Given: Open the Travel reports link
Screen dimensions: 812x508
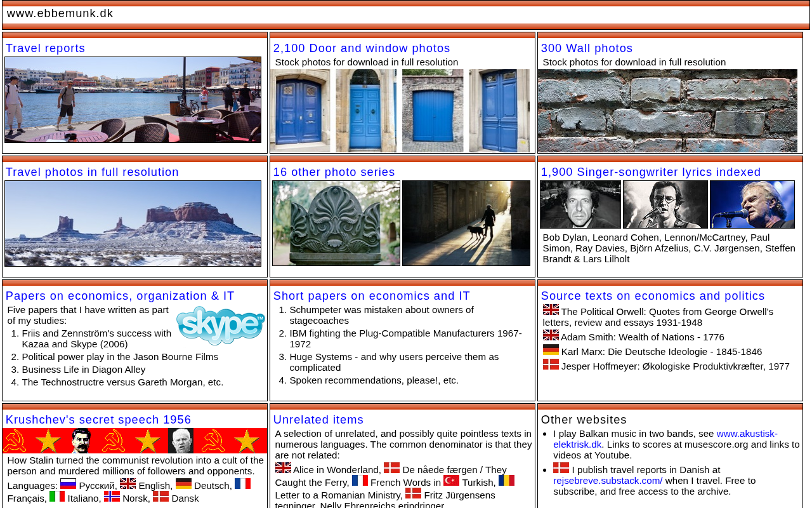Looking at the screenshot, I should pyautogui.click(x=45, y=48).
